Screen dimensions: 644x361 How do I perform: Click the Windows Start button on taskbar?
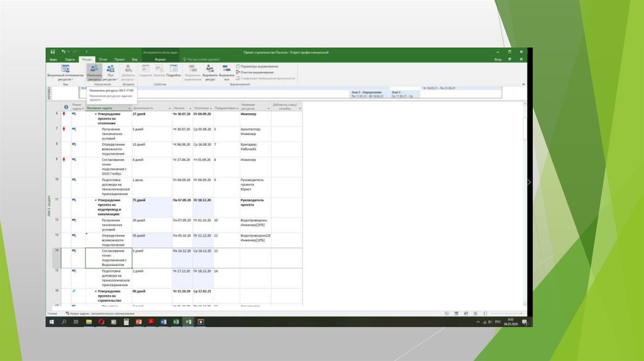tap(51, 321)
